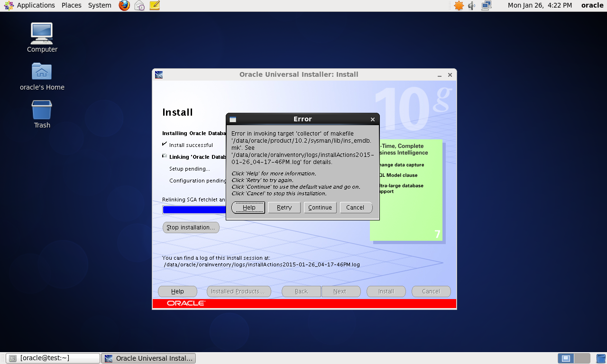
Task: Switch to the second workspace
Action: (582, 358)
